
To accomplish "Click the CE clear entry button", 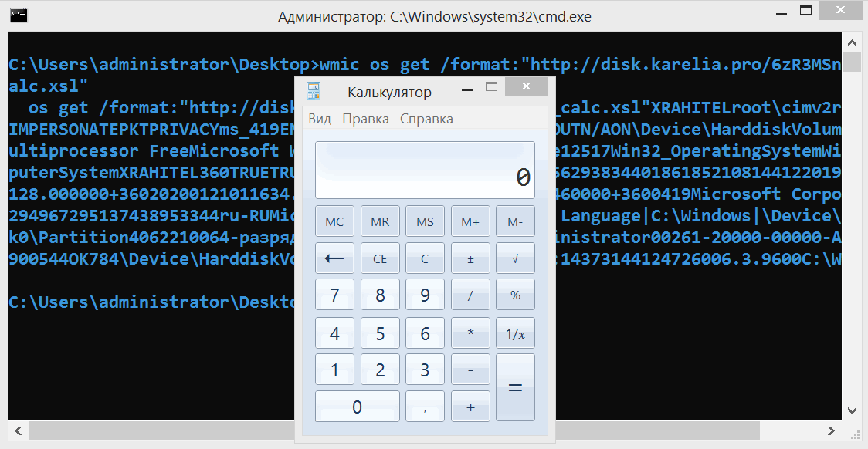I will pyautogui.click(x=380, y=258).
